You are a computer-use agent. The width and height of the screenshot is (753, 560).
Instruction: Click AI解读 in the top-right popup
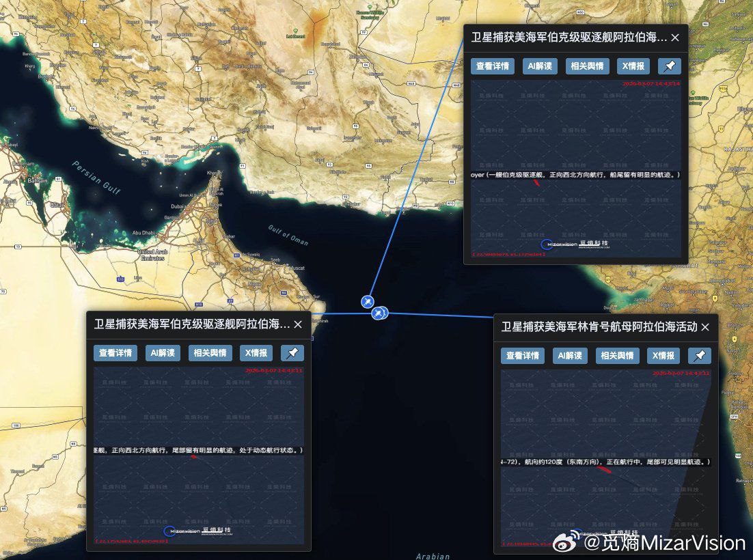(x=540, y=66)
